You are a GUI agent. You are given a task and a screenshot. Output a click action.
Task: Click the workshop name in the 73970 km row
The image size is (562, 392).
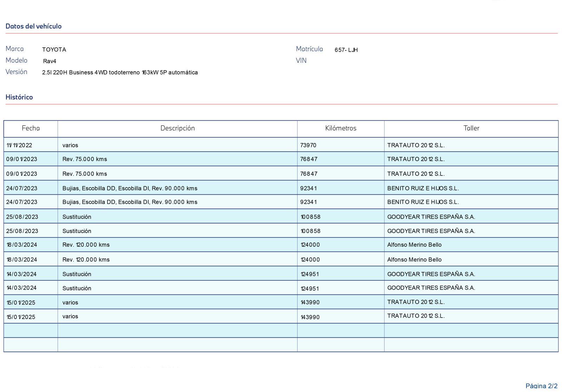416,145
